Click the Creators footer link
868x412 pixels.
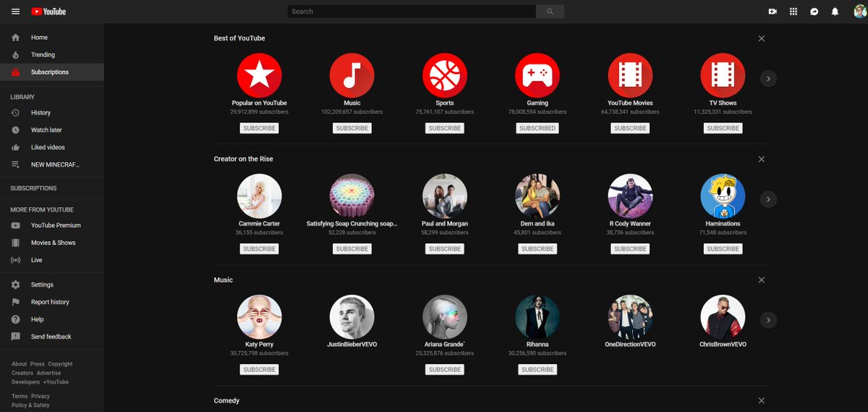(x=22, y=374)
